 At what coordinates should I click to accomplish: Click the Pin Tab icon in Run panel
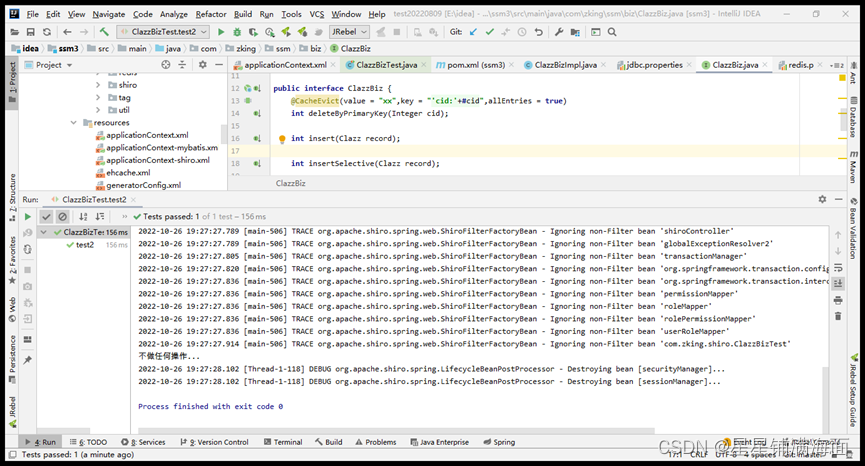point(28,360)
